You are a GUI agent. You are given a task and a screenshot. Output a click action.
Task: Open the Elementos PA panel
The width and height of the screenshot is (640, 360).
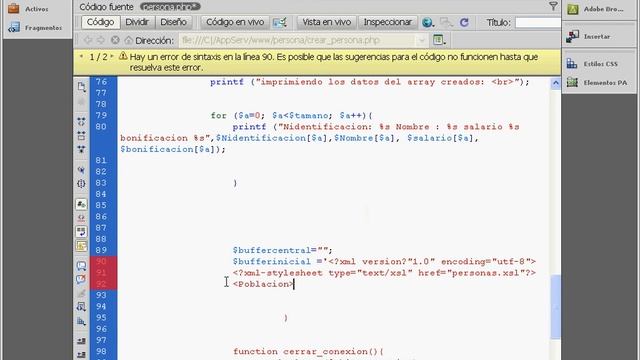pos(597,82)
